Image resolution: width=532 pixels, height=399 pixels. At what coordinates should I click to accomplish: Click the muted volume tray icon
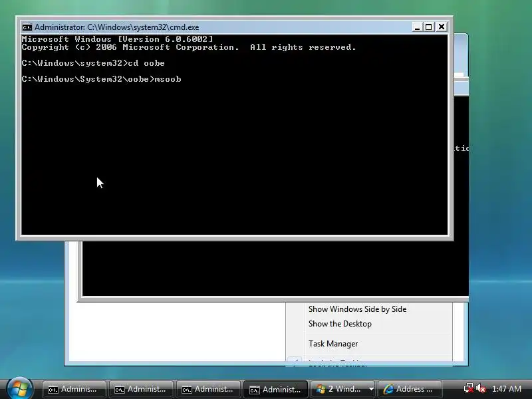pos(481,388)
